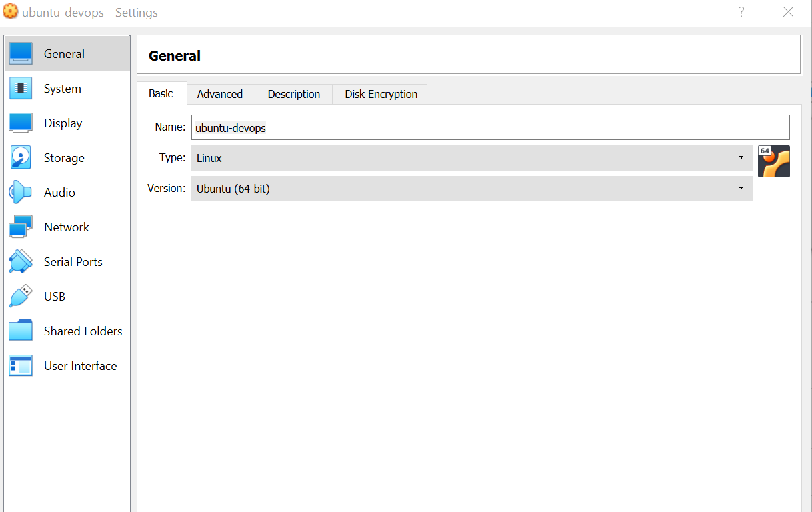This screenshot has width=812, height=512.
Task: Open the USB plug icon
Action: 21,296
